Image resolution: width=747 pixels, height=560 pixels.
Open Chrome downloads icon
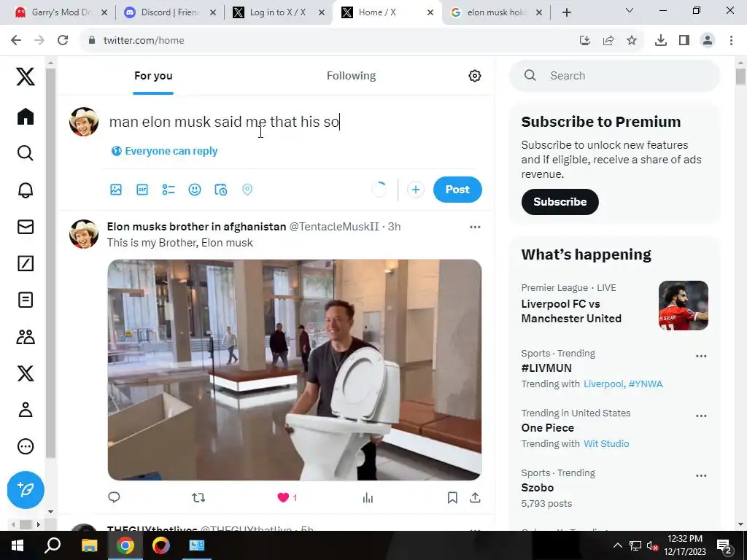click(x=660, y=41)
